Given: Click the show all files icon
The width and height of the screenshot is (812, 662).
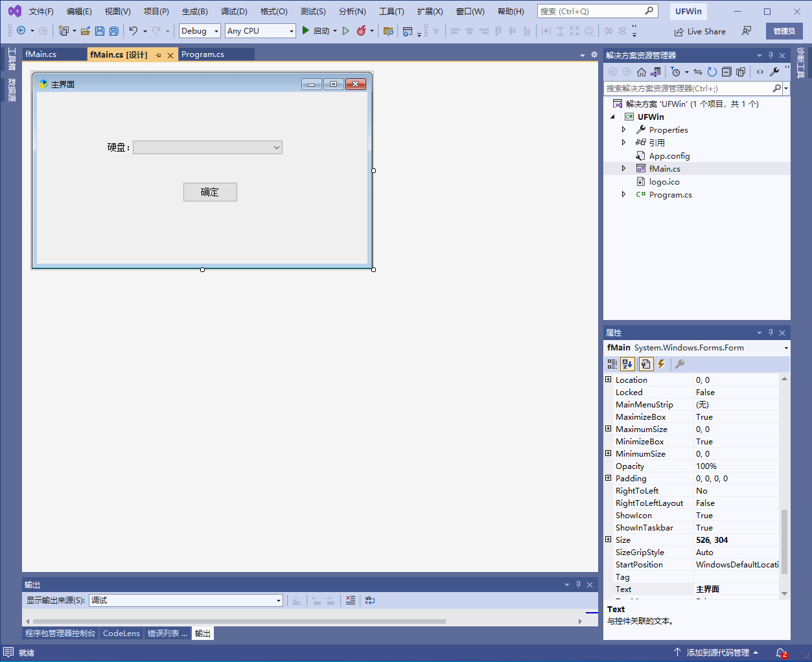Looking at the screenshot, I should 741,72.
